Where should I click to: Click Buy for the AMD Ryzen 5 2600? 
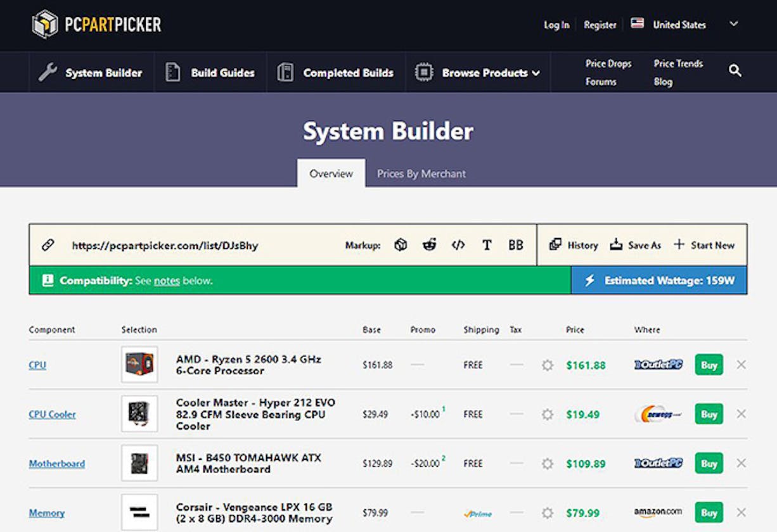point(709,365)
